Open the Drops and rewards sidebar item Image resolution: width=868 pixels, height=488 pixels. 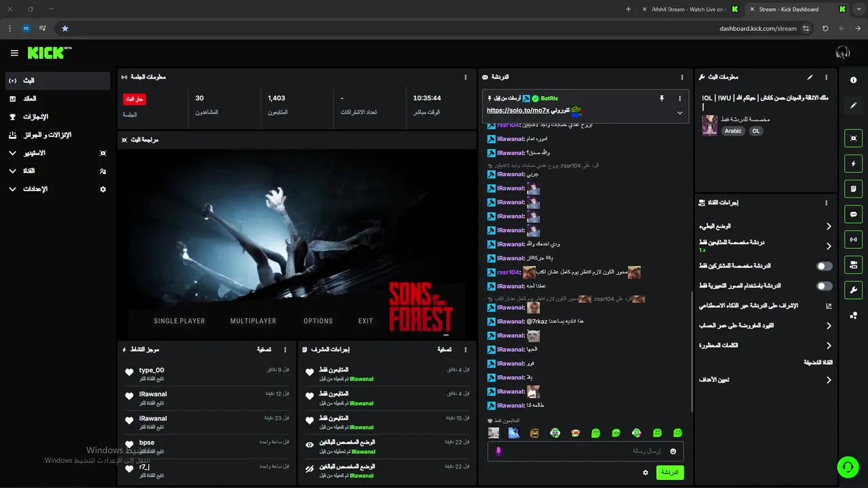pyautogui.click(x=58, y=135)
